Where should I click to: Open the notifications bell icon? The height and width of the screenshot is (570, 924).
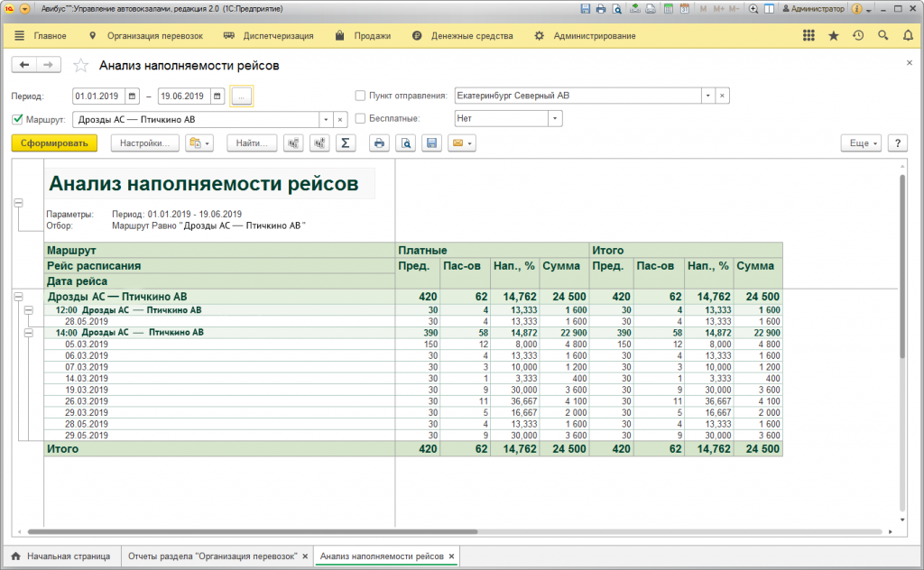click(907, 36)
